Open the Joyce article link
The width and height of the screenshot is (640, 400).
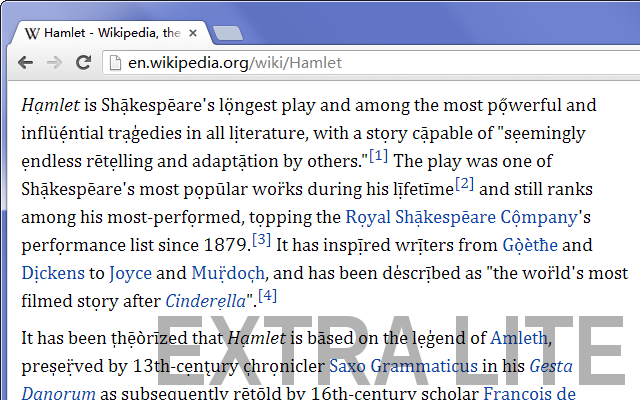tap(130, 273)
